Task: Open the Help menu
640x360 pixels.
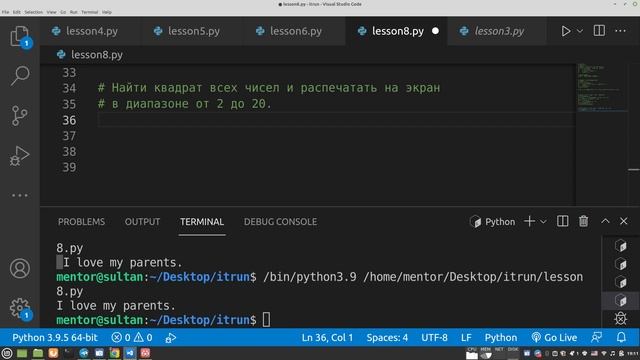Action: (x=107, y=12)
